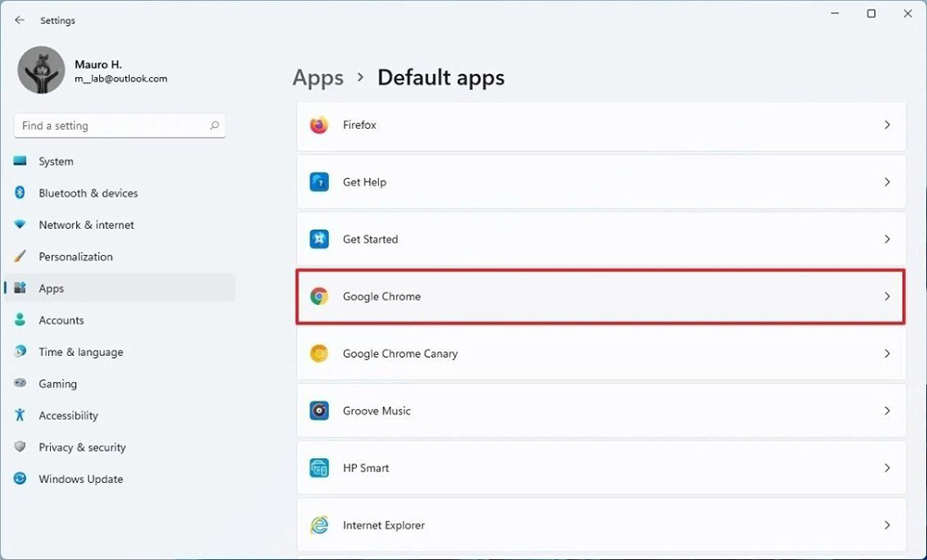Select Time & language text in sidebar
Screen dimensions: 927x560
(x=81, y=351)
